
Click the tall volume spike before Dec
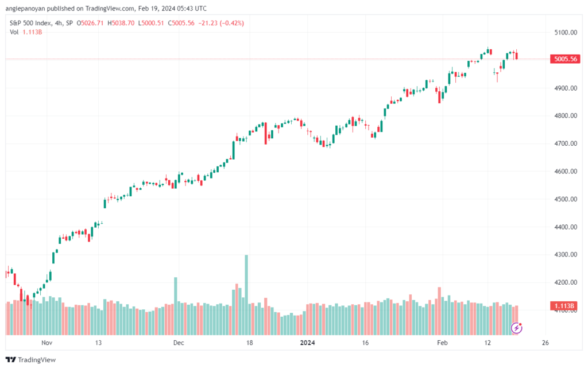(176, 306)
